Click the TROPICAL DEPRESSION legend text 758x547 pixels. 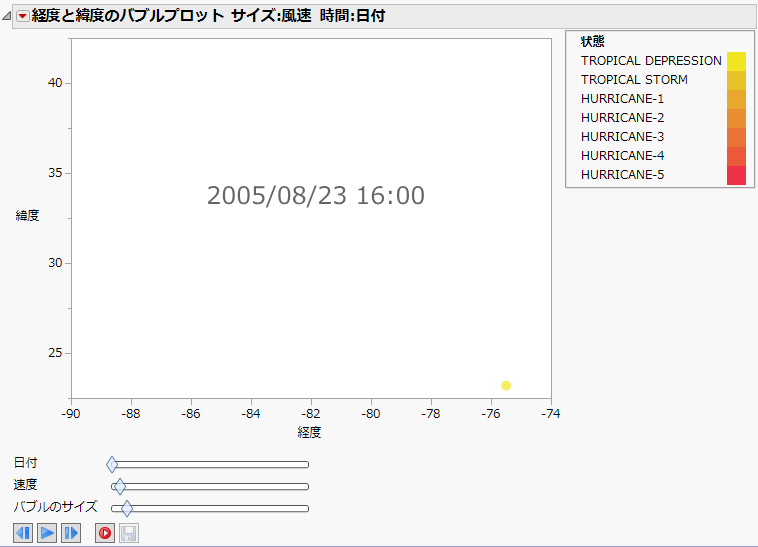pyautogui.click(x=651, y=61)
